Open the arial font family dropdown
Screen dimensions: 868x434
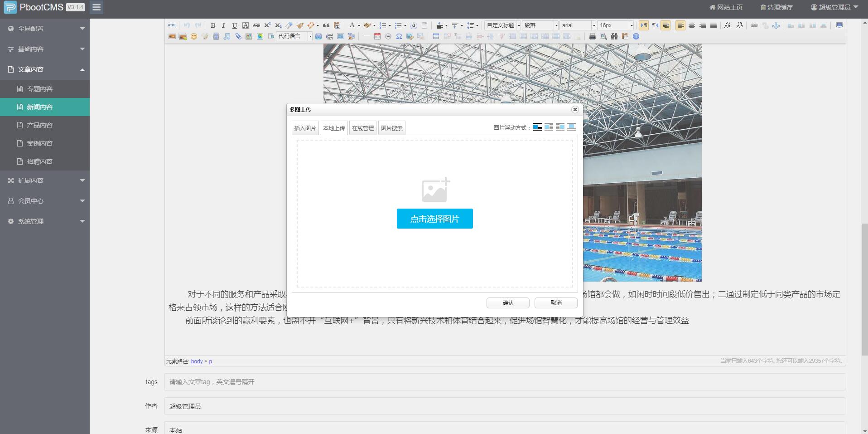pos(577,25)
